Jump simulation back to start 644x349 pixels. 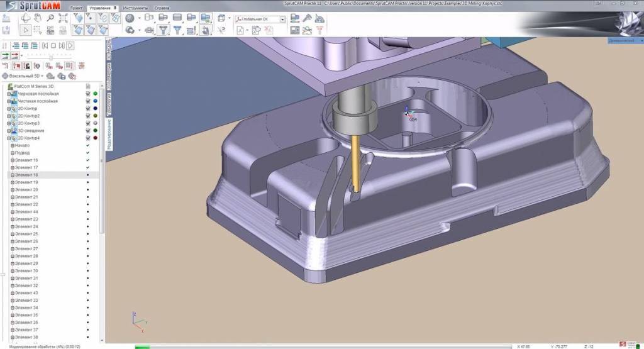coord(45,45)
